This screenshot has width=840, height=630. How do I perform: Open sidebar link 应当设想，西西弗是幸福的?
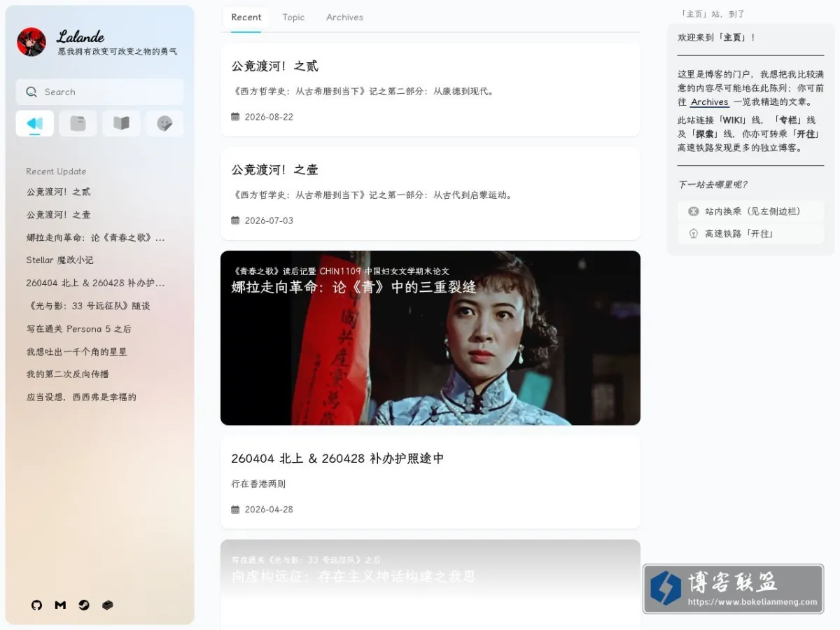[x=81, y=398]
